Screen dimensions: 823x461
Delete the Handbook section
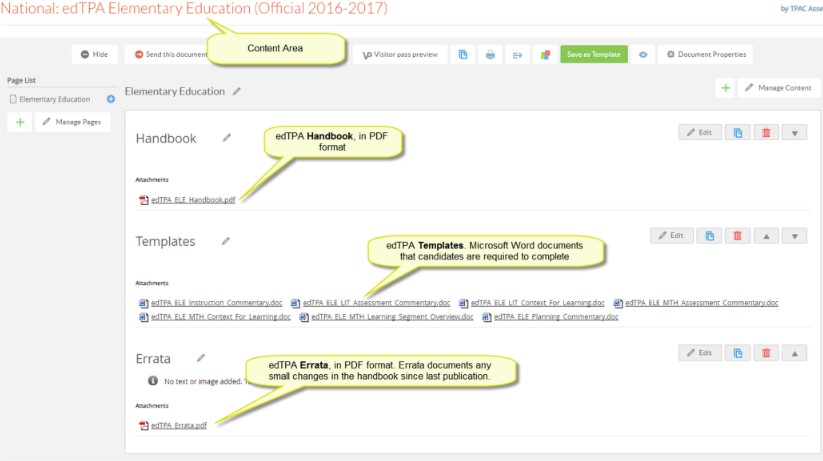(766, 132)
